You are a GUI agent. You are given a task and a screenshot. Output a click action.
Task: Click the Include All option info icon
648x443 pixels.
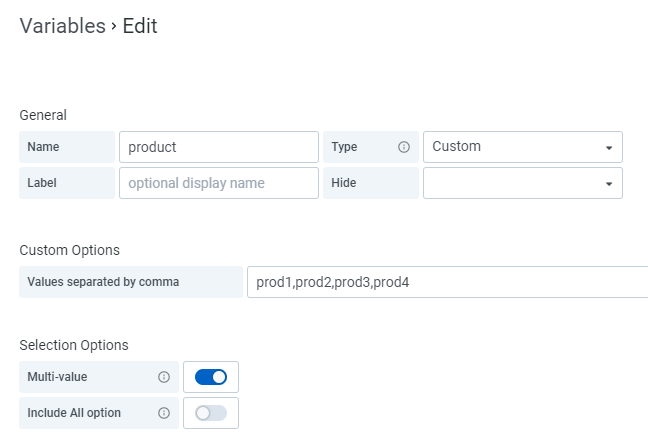164,413
